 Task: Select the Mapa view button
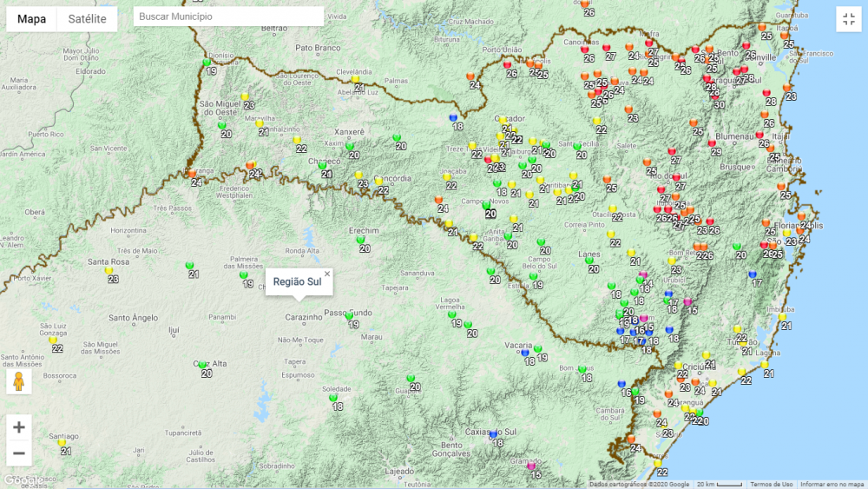coord(32,19)
